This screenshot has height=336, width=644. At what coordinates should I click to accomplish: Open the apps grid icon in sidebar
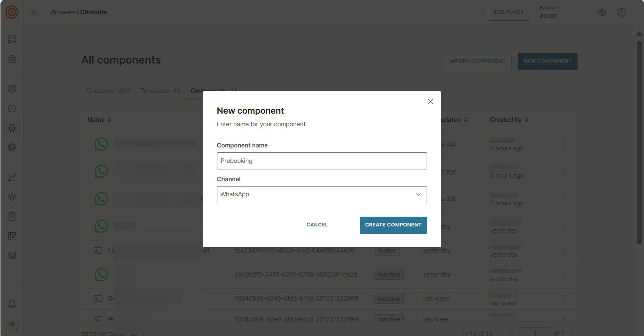12,40
